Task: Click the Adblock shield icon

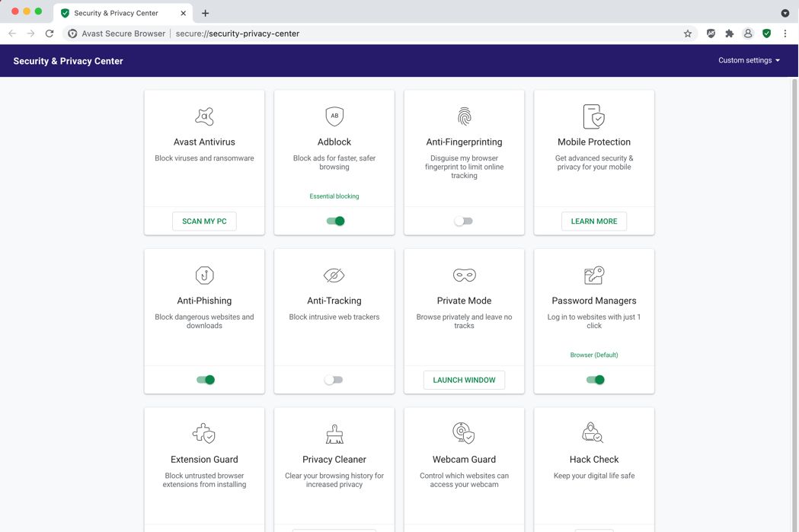Action: pyautogui.click(x=334, y=116)
